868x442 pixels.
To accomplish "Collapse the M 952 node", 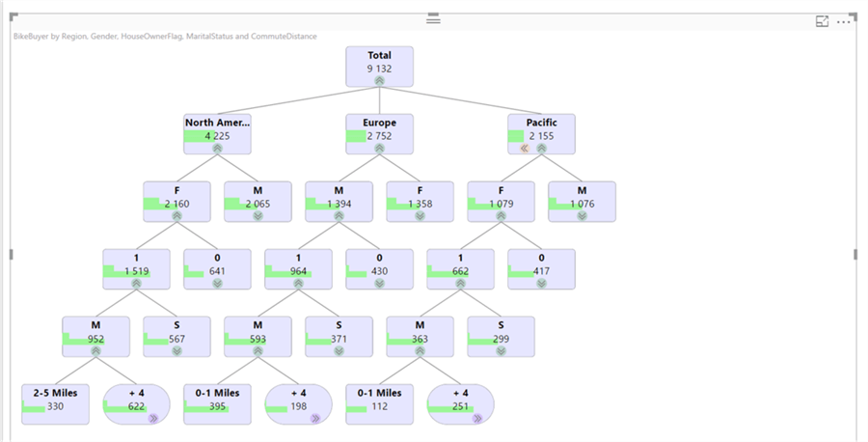I will (95, 351).
